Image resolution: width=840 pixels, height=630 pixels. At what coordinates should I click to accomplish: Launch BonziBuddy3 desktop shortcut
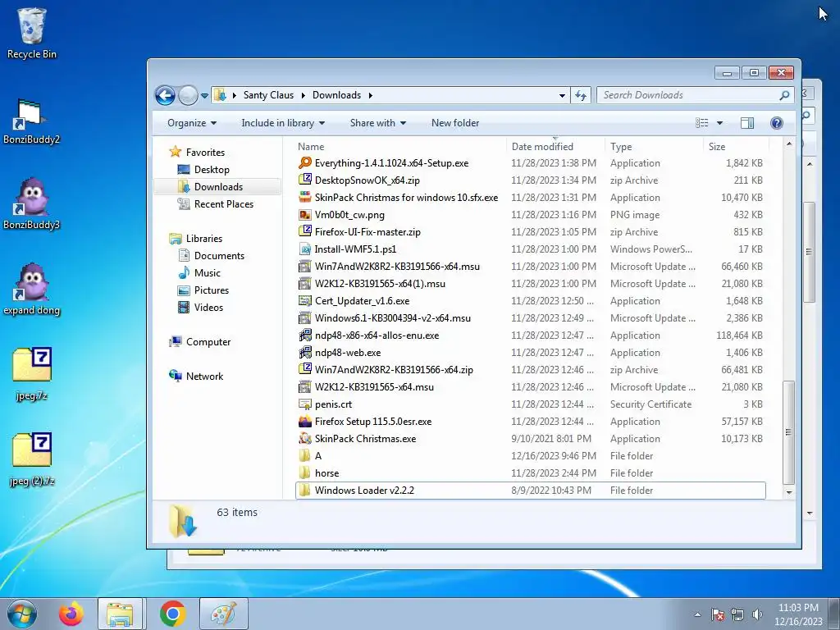point(32,204)
